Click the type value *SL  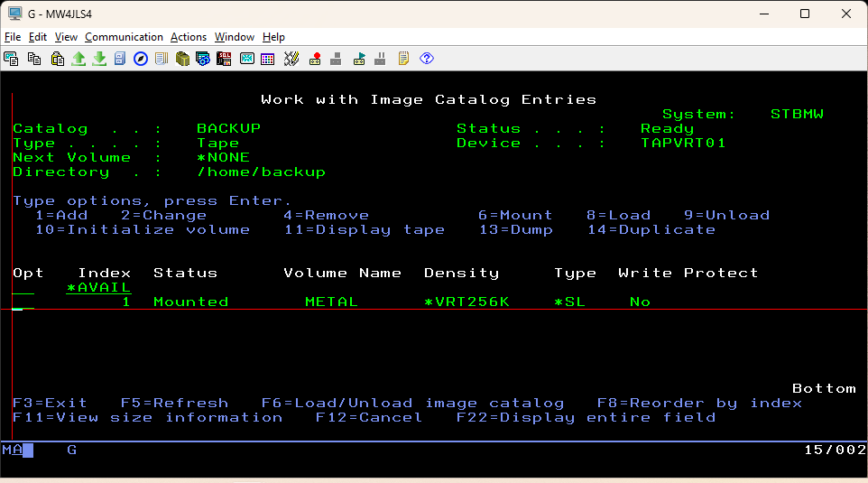point(569,302)
